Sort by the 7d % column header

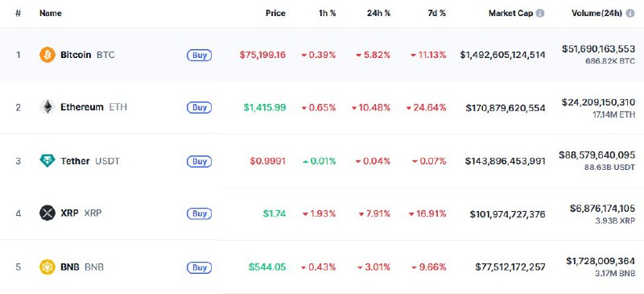(436, 13)
